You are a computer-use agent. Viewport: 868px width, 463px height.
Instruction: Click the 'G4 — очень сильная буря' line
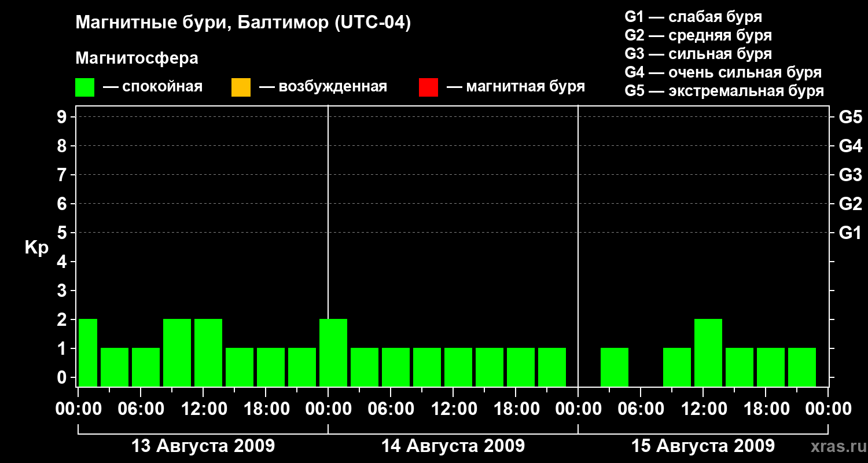pyautogui.click(x=723, y=72)
